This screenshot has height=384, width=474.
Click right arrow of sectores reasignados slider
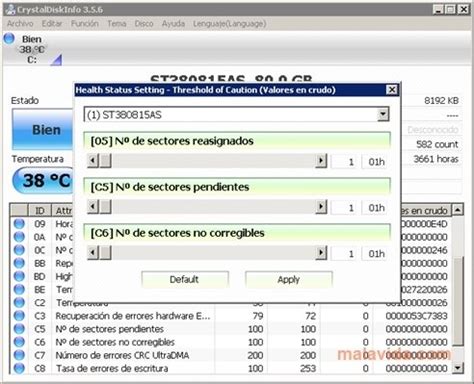point(321,161)
